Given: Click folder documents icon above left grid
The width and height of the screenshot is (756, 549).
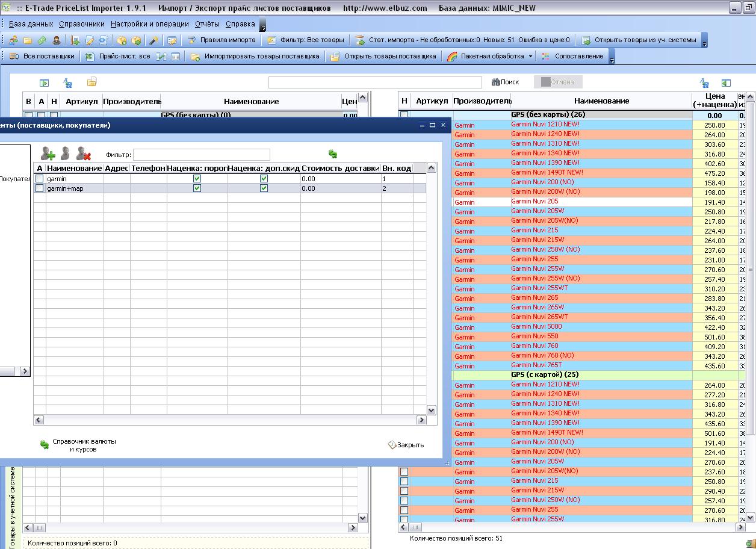Looking at the screenshot, I should point(91,82).
